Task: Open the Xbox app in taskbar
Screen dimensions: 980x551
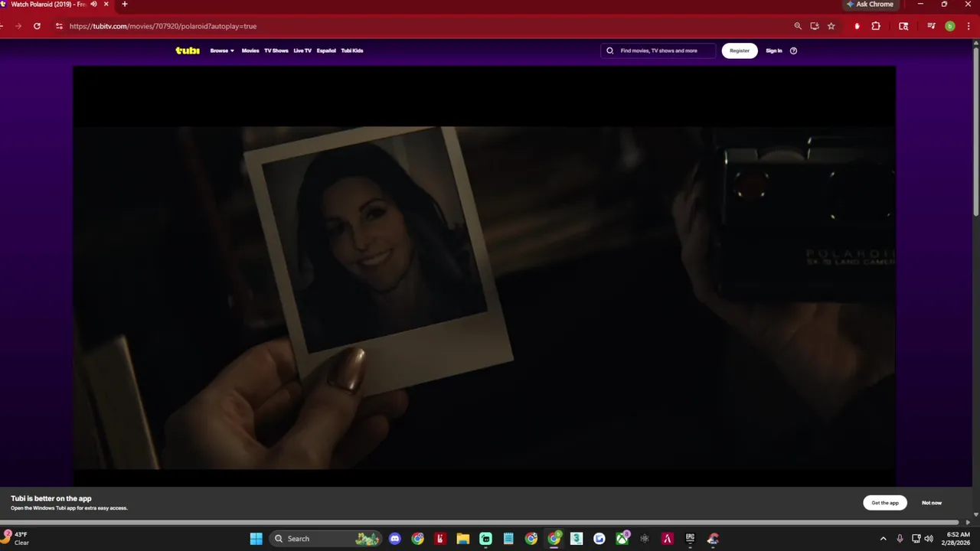Action: point(622,539)
